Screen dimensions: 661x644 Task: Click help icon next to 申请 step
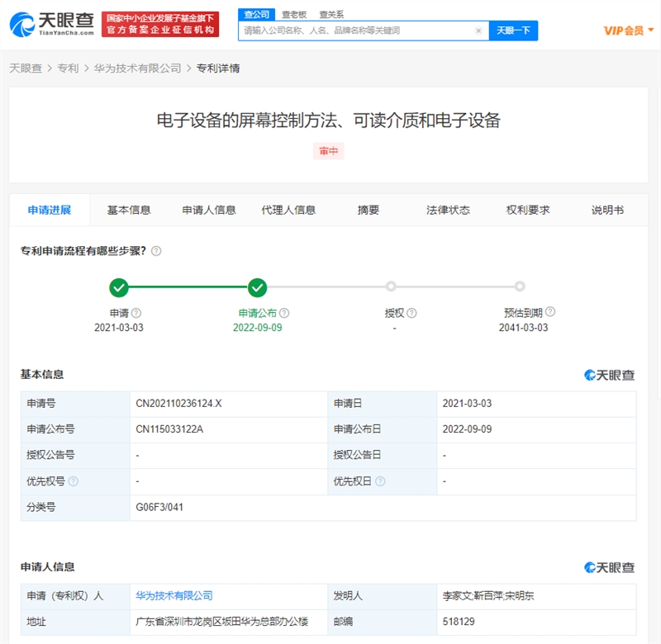coord(136,313)
